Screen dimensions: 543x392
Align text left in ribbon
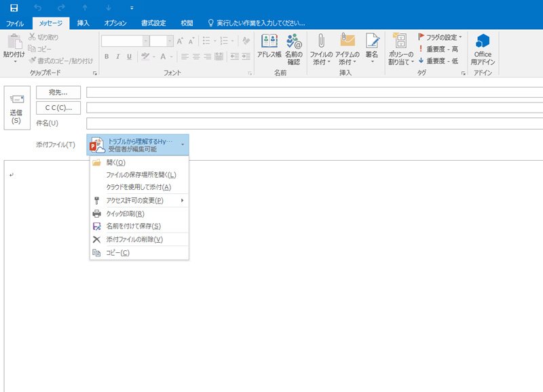(185, 56)
